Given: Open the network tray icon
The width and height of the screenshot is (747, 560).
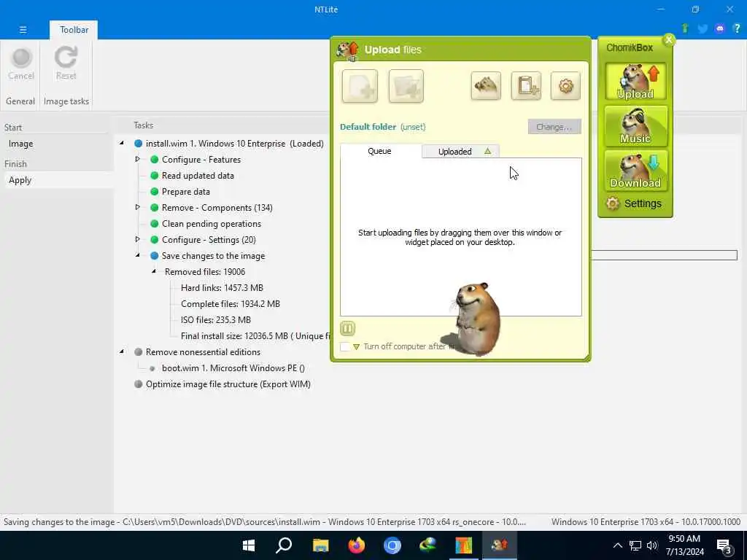Looking at the screenshot, I should (x=635, y=545).
